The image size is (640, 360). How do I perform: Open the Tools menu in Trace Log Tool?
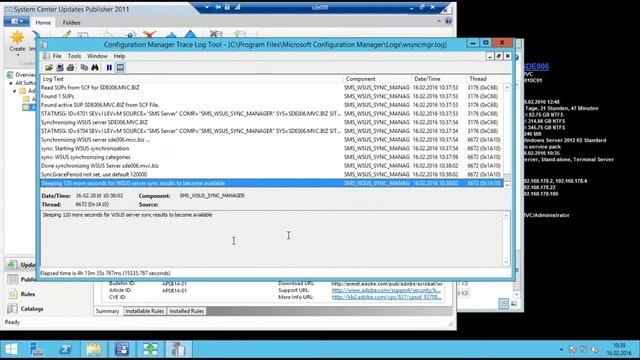[x=74, y=56]
